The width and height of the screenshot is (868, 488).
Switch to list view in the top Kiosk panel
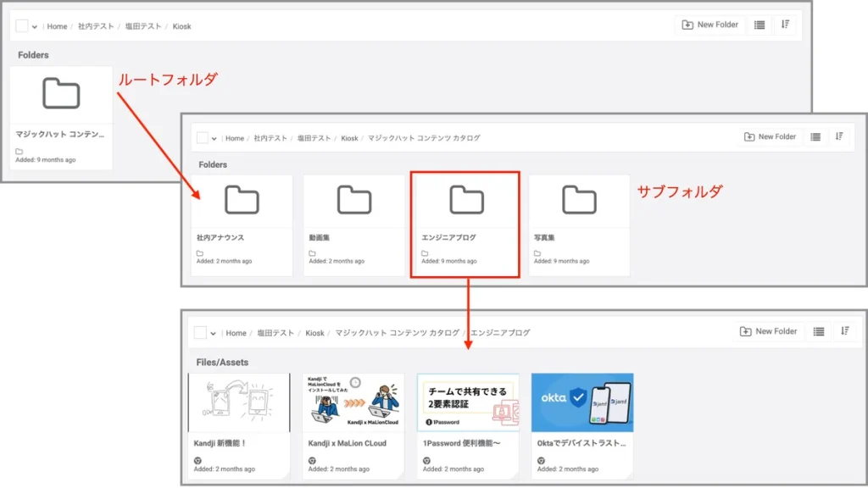[x=759, y=25]
